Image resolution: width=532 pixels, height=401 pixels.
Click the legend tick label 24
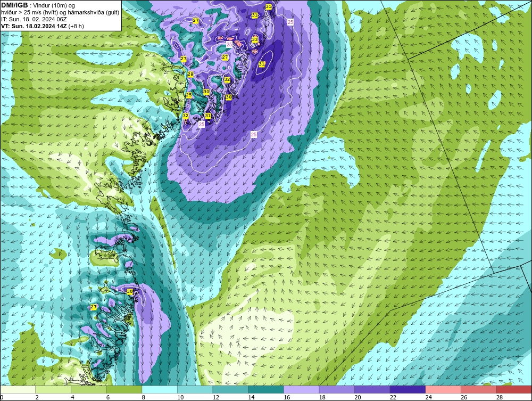[428, 397]
